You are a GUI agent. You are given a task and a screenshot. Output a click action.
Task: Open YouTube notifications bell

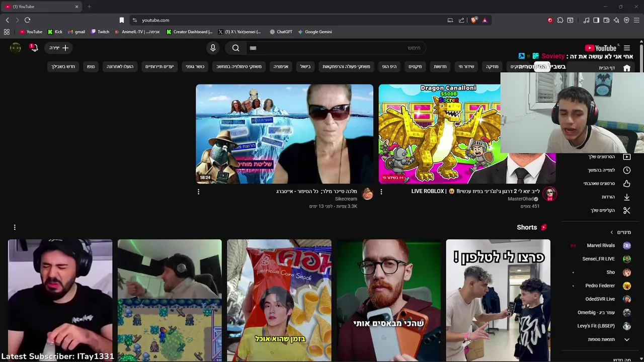click(x=34, y=48)
